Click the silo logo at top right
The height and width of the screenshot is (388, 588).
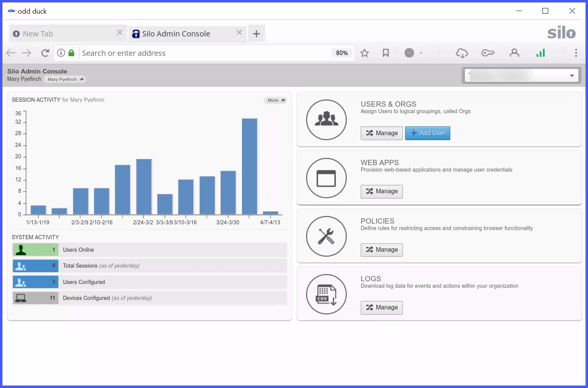561,33
